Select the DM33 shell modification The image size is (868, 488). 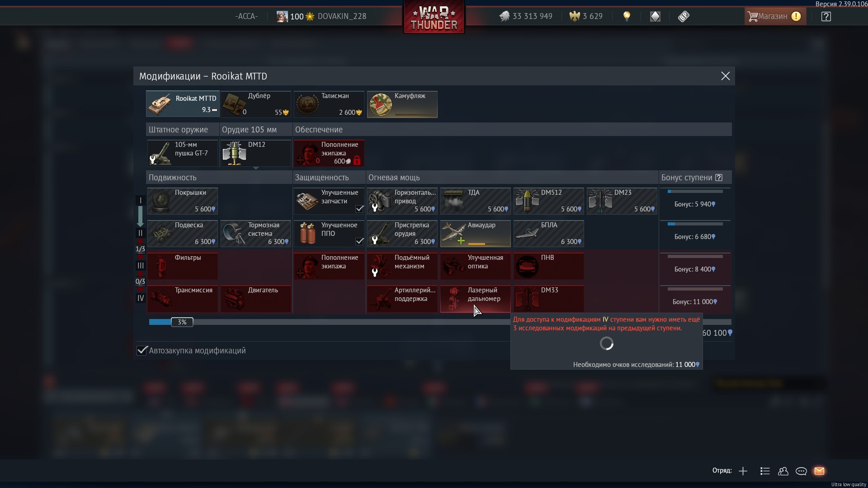pos(549,299)
